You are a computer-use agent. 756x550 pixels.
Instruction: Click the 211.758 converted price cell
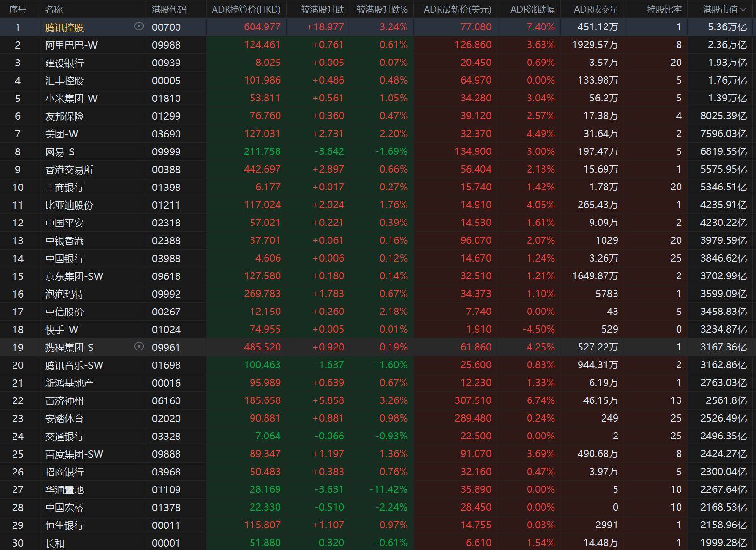(x=262, y=151)
